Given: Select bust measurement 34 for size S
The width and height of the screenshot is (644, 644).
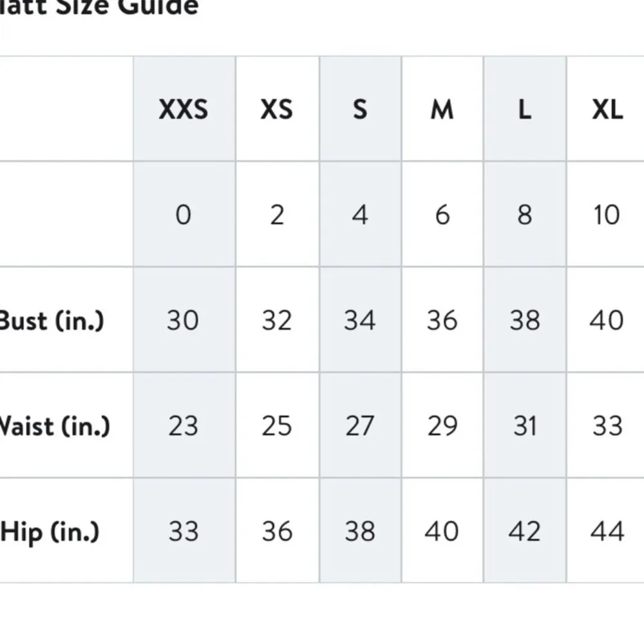Looking at the screenshot, I should tap(360, 320).
